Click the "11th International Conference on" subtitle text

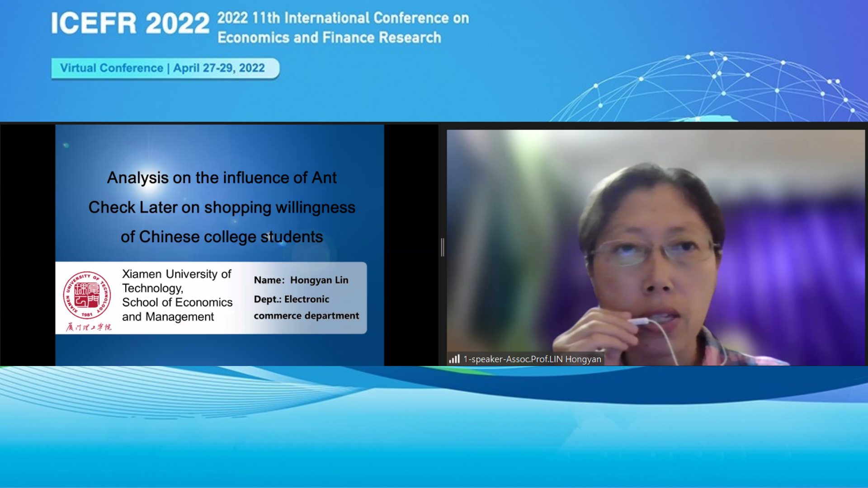(343, 18)
